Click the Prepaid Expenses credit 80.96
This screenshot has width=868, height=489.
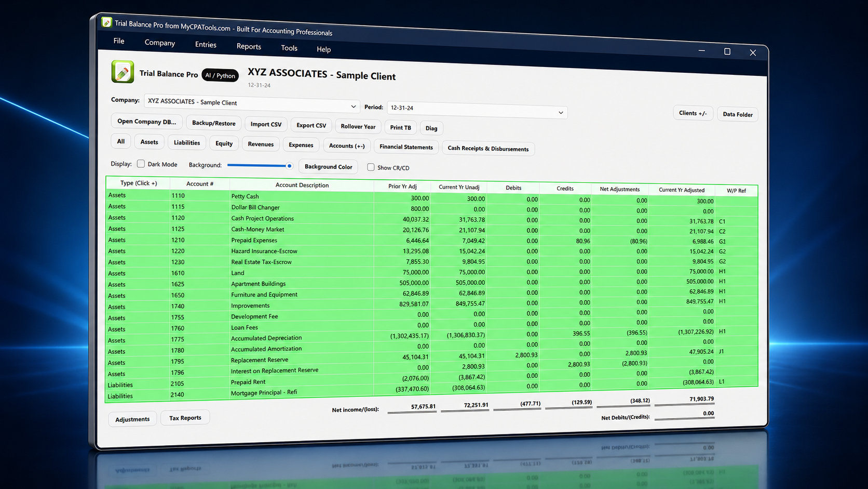point(582,241)
